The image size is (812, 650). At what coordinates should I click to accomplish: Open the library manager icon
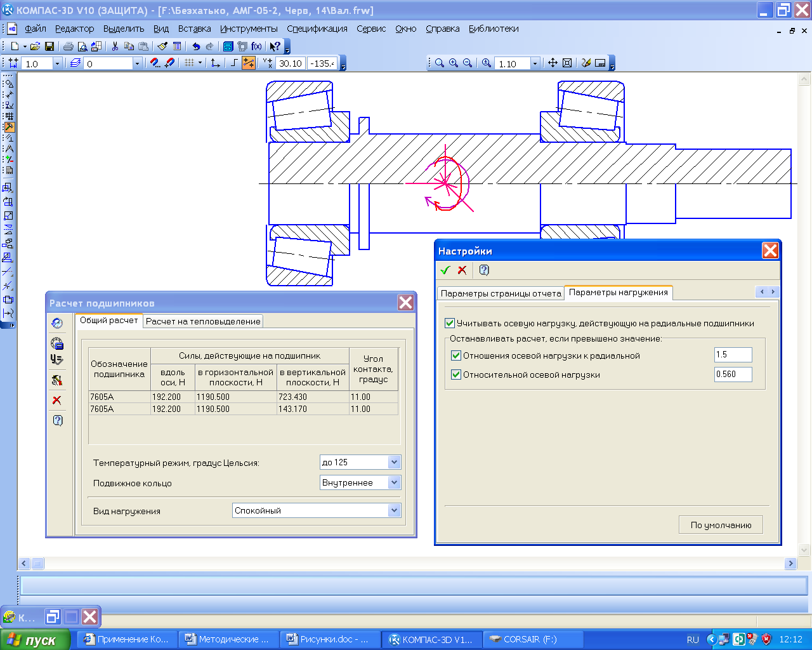(228, 46)
